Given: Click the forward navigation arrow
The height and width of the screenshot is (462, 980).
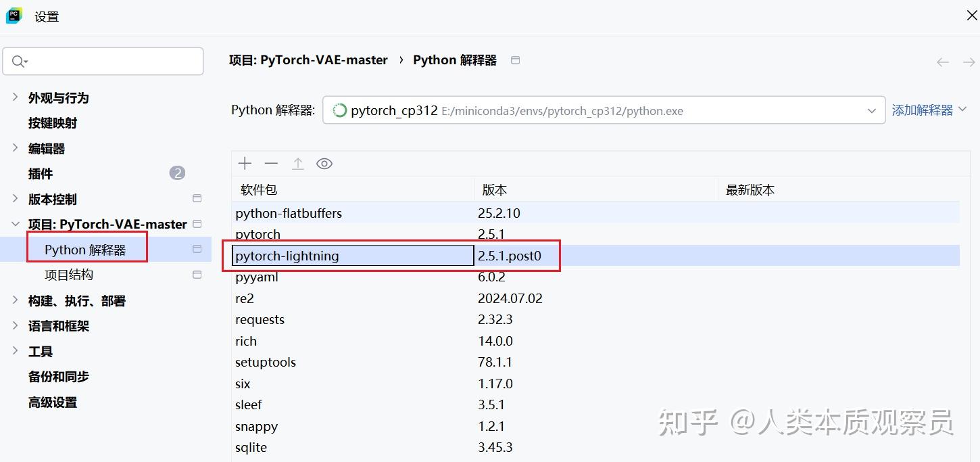Looking at the screenshot, I should point(969,62).
